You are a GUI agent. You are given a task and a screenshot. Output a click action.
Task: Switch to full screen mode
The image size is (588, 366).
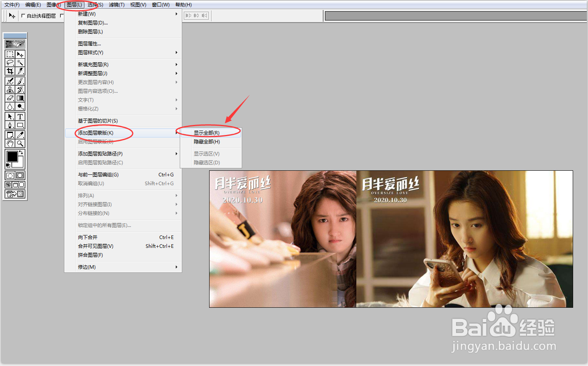click(22, 185)
